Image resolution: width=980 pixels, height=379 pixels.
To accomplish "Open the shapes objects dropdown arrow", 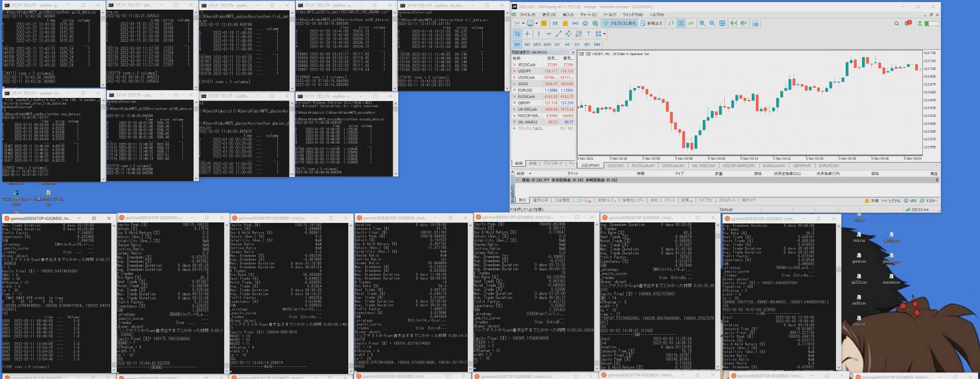I will coord(605,34).
